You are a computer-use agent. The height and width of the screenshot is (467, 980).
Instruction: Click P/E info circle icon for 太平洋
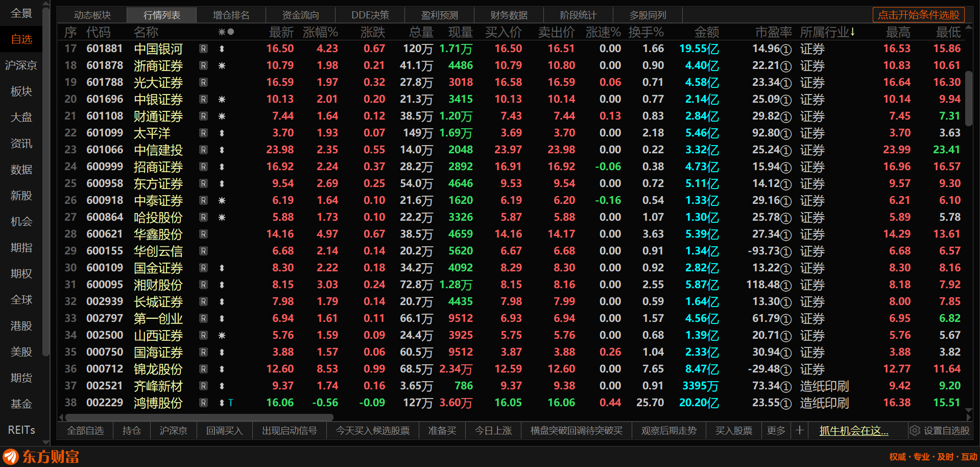786,134
